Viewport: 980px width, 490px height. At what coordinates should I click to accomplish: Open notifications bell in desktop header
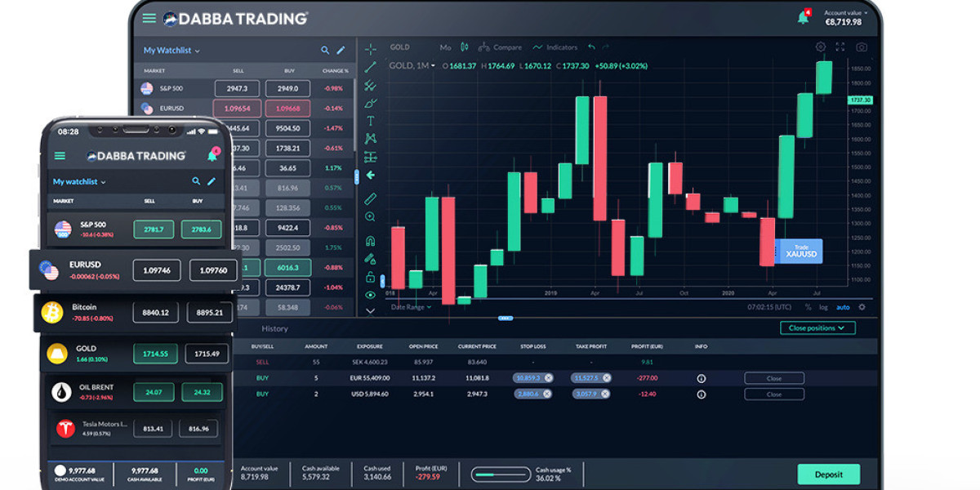[x=804, y=17]
